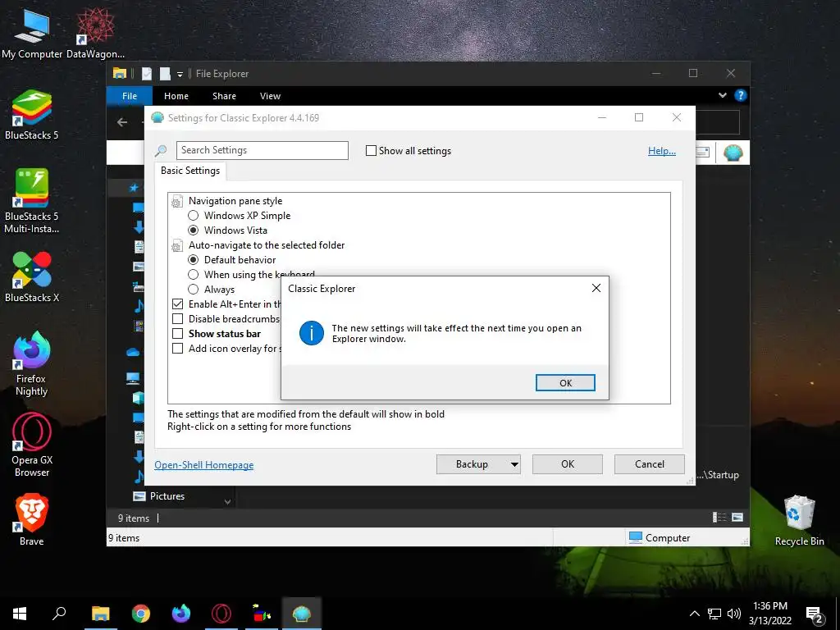Click the taskbar search magnifier

pos(59,614)
